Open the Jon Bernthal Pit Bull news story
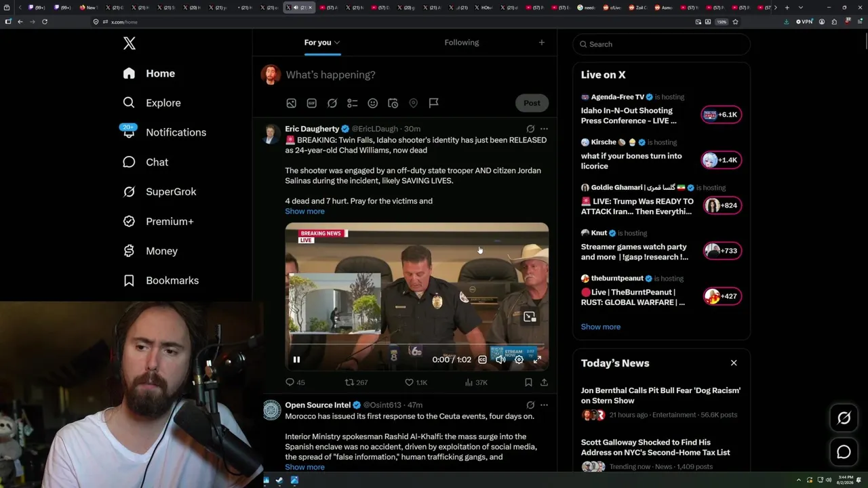 point(661,403)
